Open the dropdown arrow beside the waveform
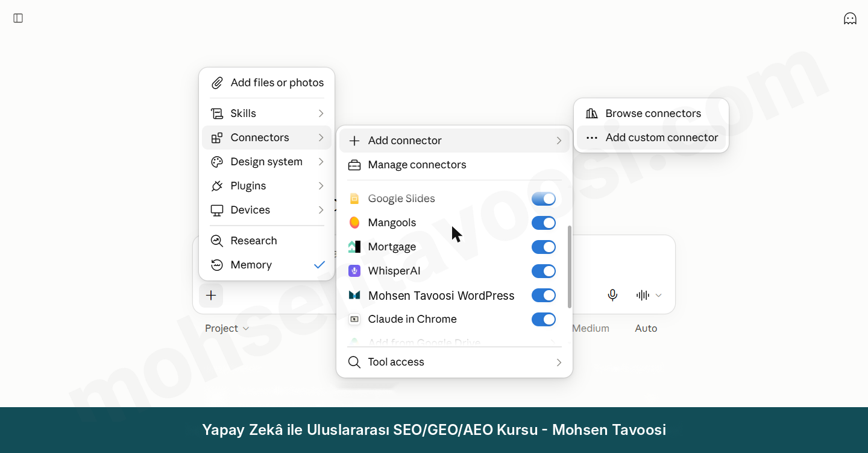 click(659, 295)
